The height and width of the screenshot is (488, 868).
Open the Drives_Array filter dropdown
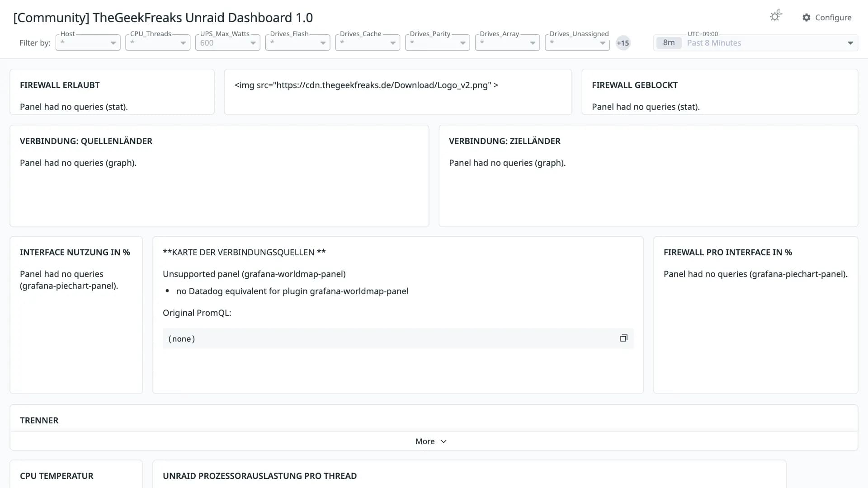507,42
